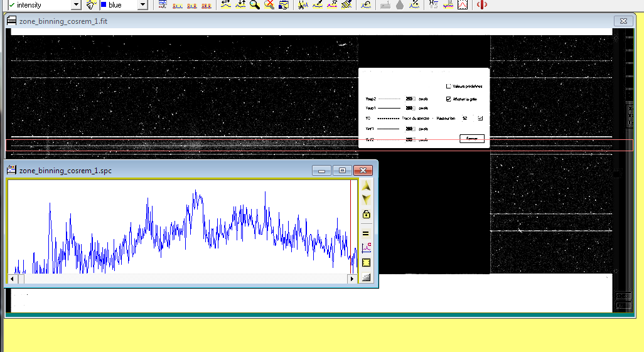Screen dimensions: 644x352
Task: Click the padlock icon in spectrum window
Action: point(366,215)
